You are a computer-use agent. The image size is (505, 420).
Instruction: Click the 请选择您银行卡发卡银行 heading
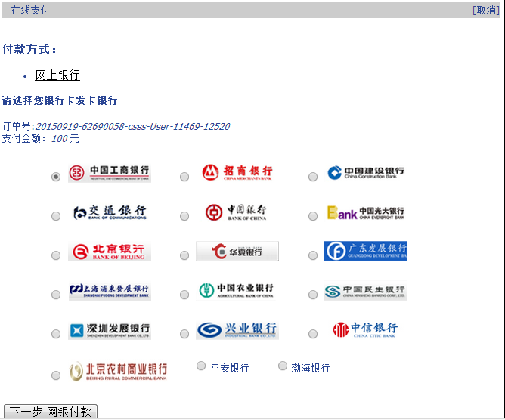click(60, 100)
